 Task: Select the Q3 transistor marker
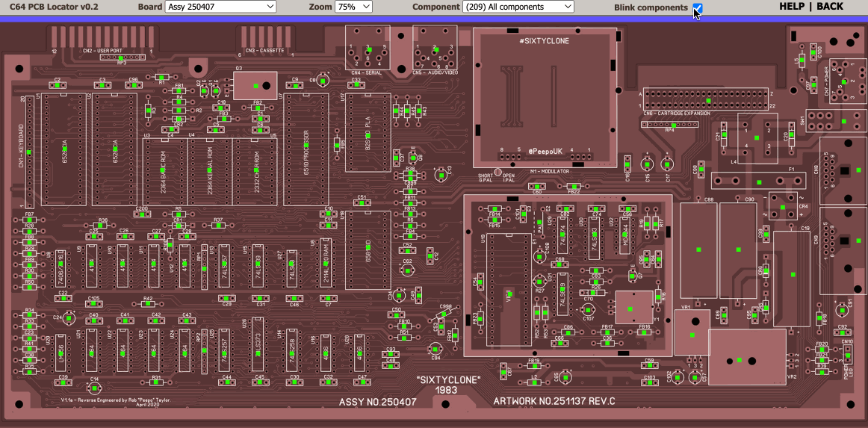pyautogui.click(x=255, y=85)
